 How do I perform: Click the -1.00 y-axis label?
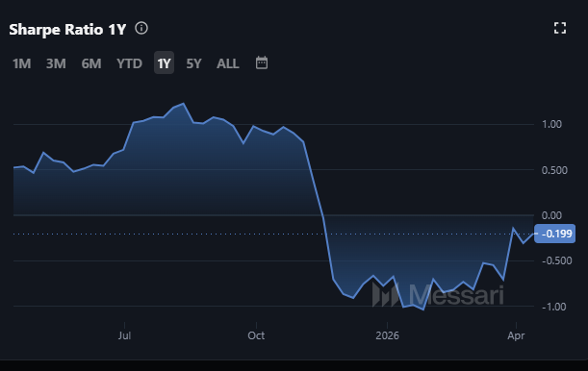(554, 307)
